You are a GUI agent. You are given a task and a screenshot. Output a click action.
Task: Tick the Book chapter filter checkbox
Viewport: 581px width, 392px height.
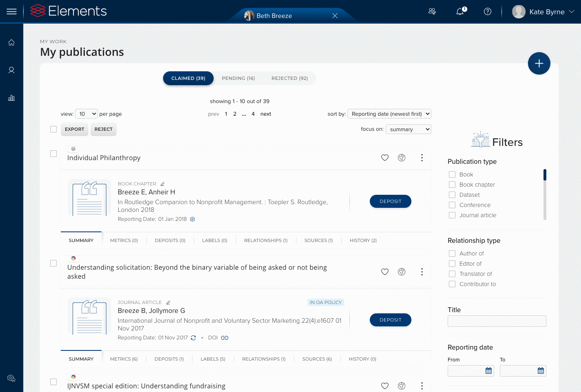tap(452, 185)
